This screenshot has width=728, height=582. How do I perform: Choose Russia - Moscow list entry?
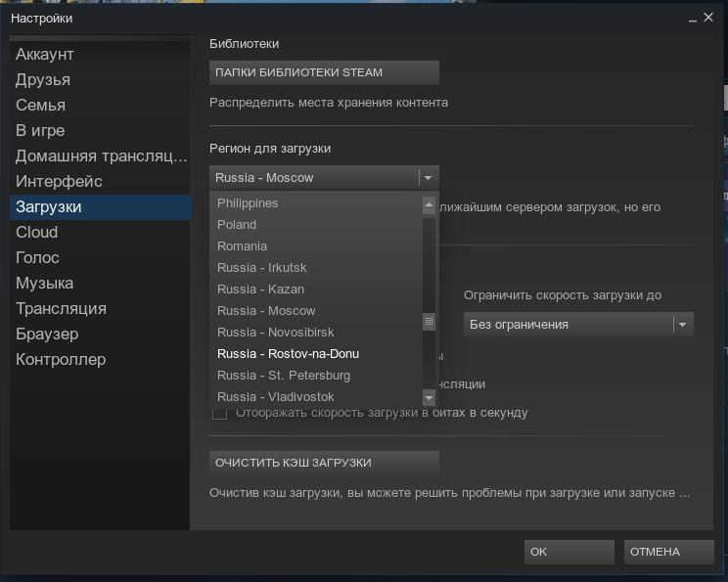pos(317,311)
